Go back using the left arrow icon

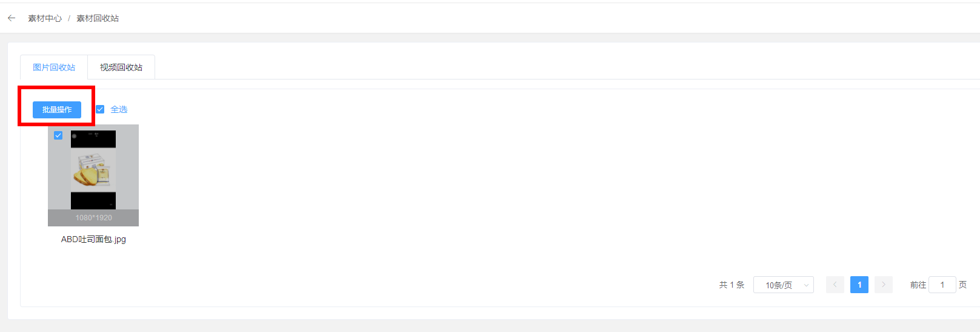pos(12,18)
